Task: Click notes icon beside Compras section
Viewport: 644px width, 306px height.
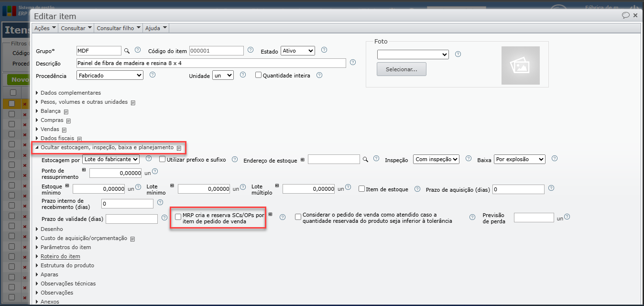Action: coord(69,120)
